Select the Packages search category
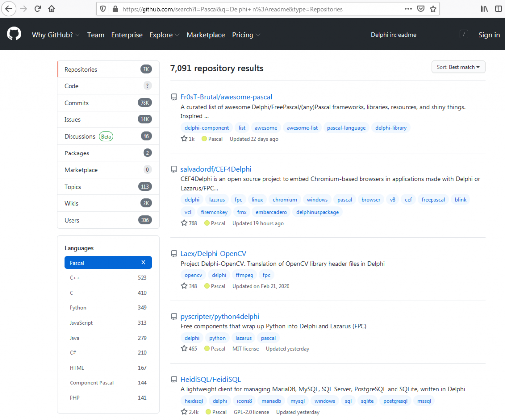This screenshot has width=505, height=420. pos(108,153)
